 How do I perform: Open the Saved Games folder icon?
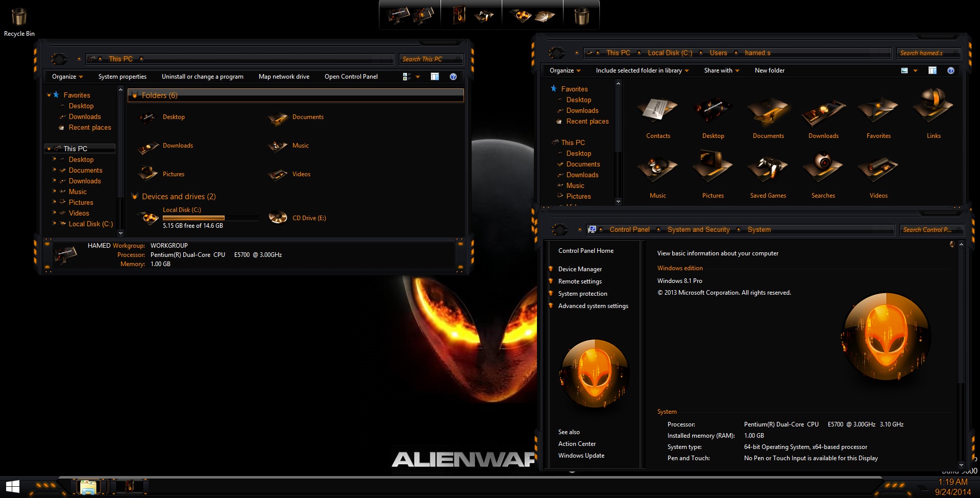(768, 170)
